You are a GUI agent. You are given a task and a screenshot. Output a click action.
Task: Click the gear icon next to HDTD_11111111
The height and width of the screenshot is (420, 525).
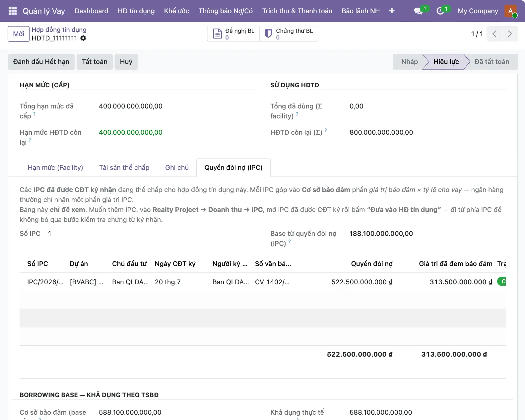click(83, 38)
